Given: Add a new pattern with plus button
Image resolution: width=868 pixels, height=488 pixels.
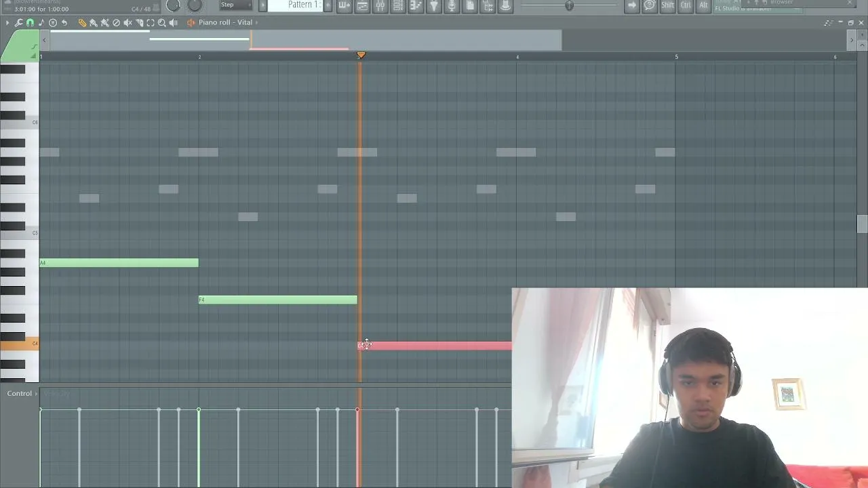Looking at the screenshot, I should coord(328,5).
